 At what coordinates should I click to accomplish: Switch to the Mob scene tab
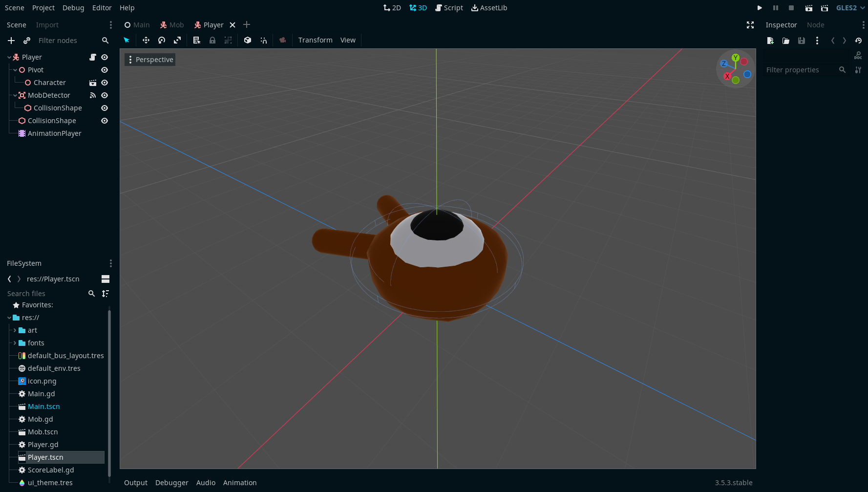pos(172,25)
